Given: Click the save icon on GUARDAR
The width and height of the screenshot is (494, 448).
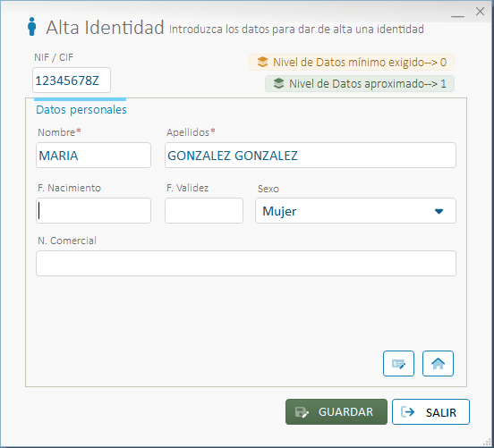Looking at the screenshot, I should click(302, 412).
